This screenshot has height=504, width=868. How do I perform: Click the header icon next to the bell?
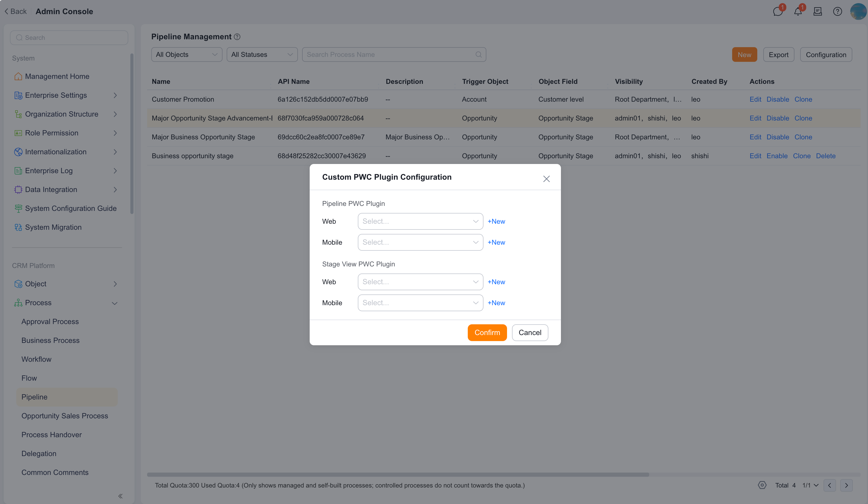(818, 11)
